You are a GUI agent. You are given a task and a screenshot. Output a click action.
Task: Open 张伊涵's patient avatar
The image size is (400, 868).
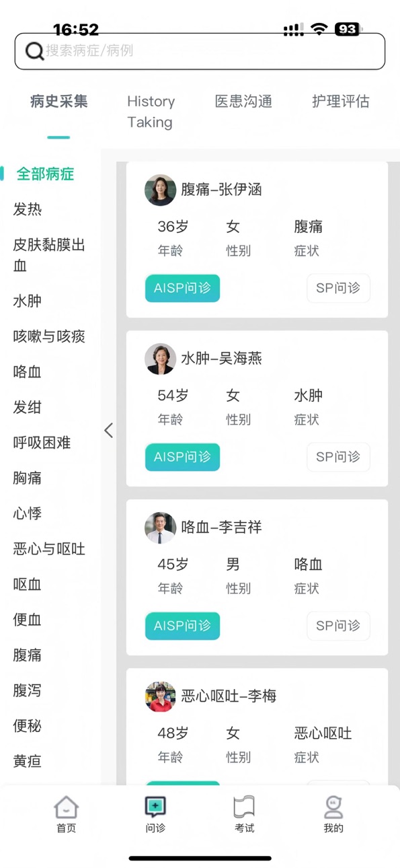[160, 190]
